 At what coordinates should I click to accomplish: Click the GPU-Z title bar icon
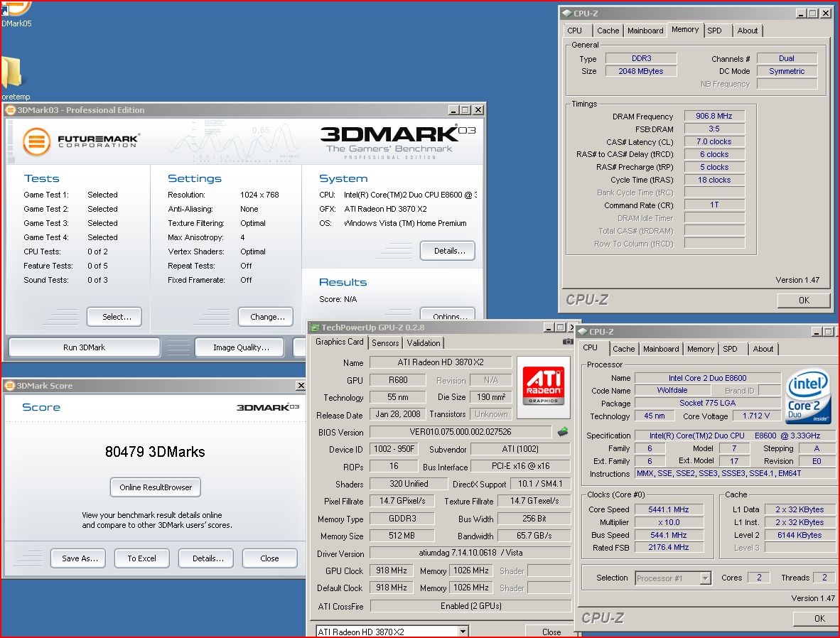pos(315,328)
